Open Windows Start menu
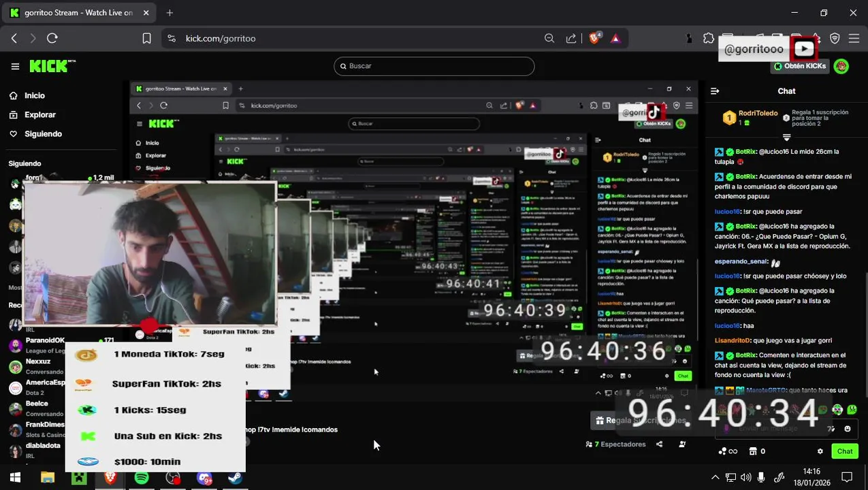 click(x=15, y=478)
